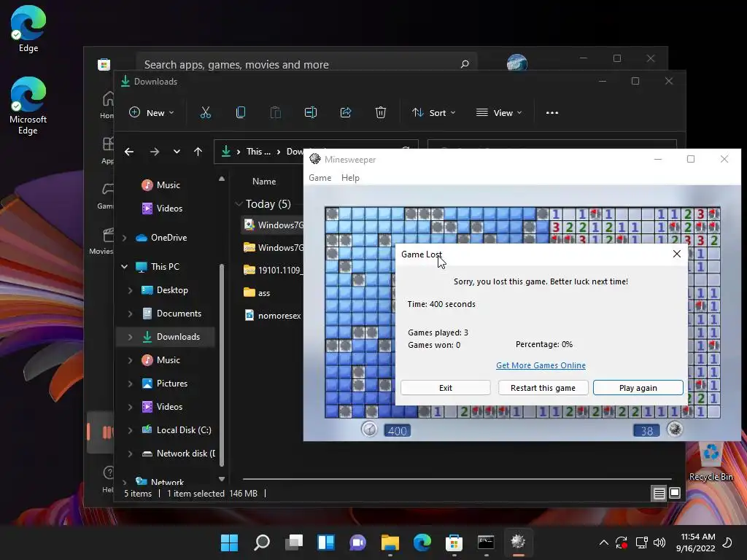Click the Rename icon in Downloads toolbar
The image size is (747, 560).
click(311, 112)
